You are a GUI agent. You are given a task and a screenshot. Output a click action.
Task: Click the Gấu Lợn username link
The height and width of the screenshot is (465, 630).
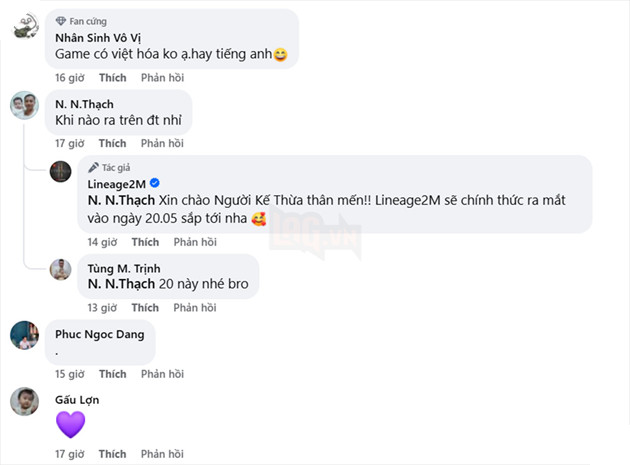pos(79,399)
